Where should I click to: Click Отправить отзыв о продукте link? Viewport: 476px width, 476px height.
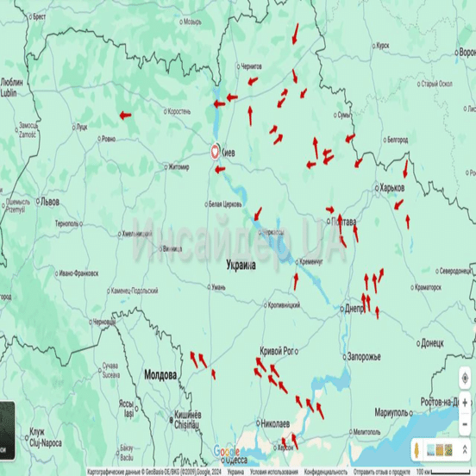(x=382, y=472)
